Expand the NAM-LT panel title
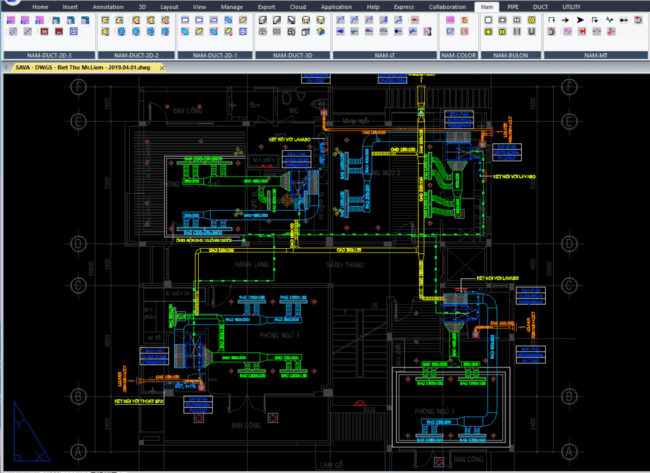Image resolution: width=650 pixels, height=473 pixels. (385, 55)
